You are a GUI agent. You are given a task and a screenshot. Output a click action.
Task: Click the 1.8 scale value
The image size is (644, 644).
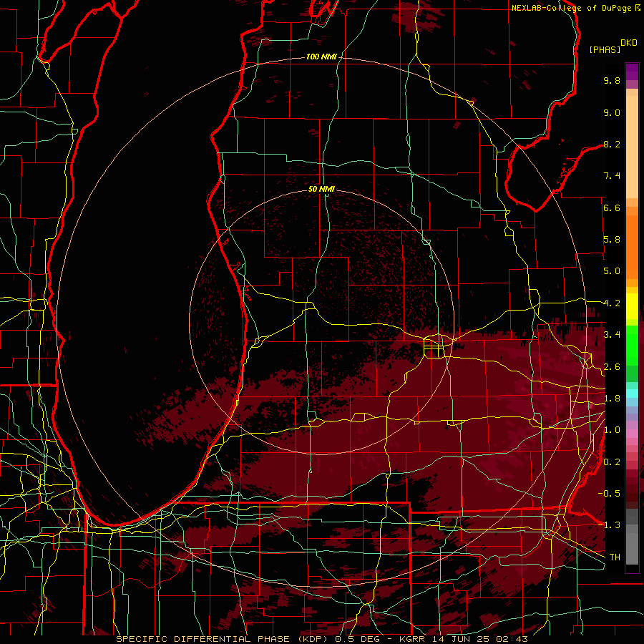pos(612,399)
